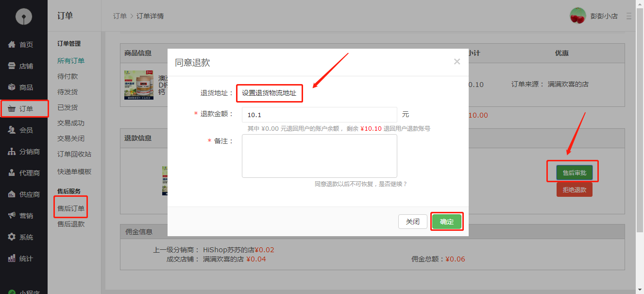The image size is (644, 294).
Task: Open the 首页 home icon in sidebar
Action: pyautogui.click(x=12, y=44)
